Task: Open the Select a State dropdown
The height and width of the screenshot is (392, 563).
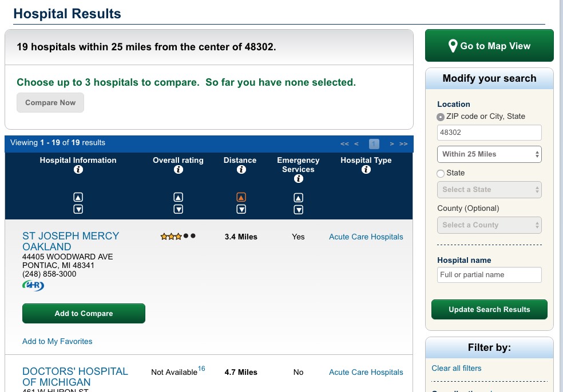Action: tap(489, 190)
